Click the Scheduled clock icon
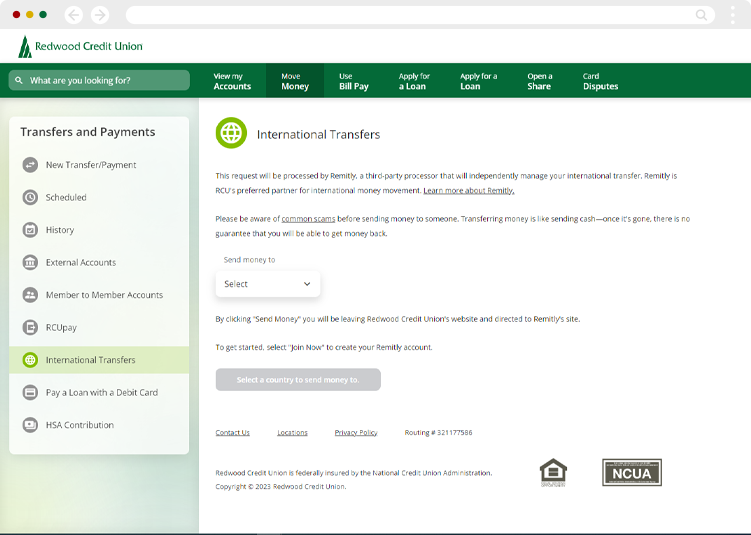The width and height of the screenshot is (751, 535). [30, 197]
